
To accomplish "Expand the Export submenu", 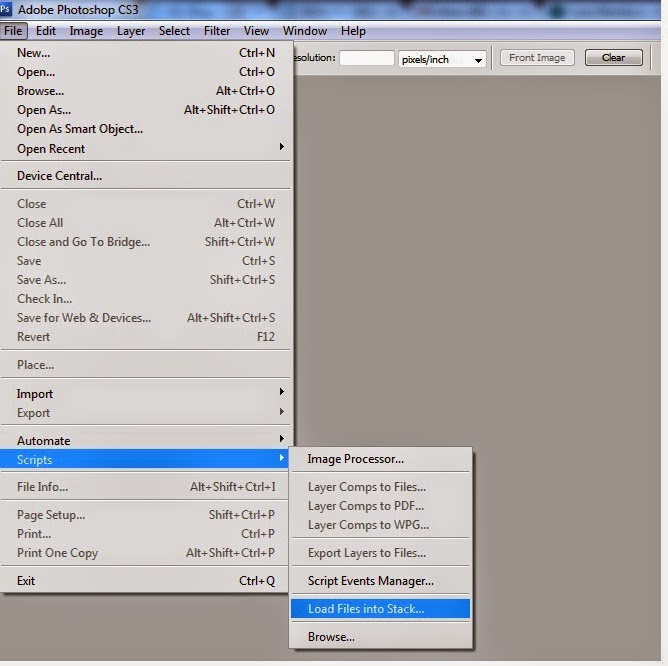I will point(146,413).
